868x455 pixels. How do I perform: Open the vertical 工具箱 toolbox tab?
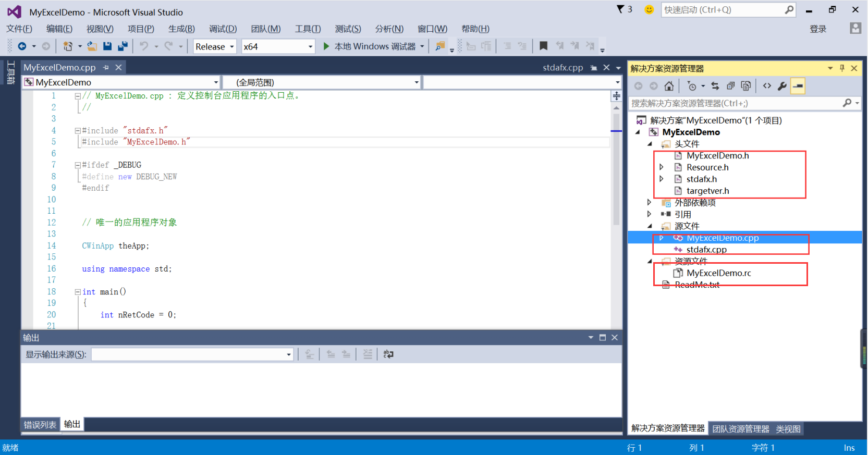(10, 72)
